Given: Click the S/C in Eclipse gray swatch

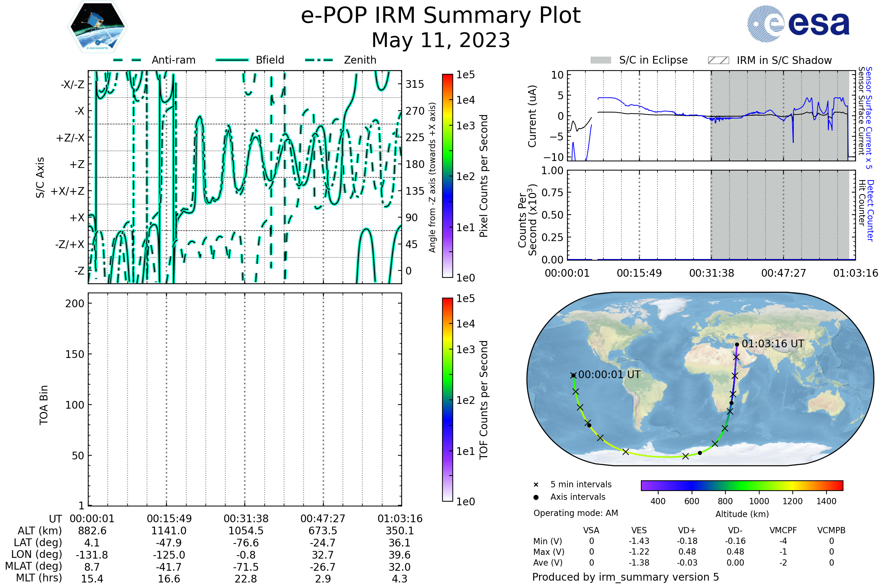Looking at the screenshot, I should 600,60.
